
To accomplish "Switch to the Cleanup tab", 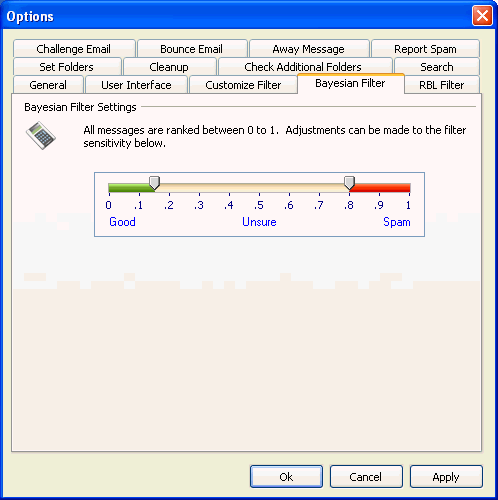I will pos(169,67).
